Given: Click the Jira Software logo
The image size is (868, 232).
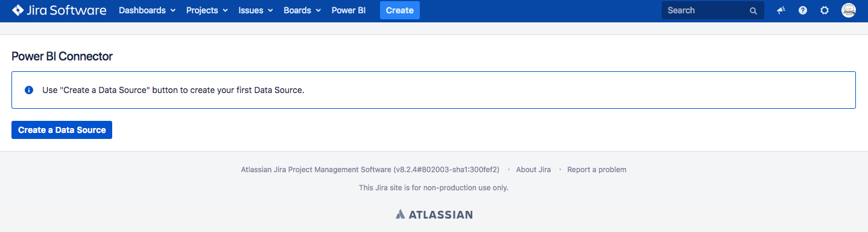Looking at the screenshot, I should [x=59, y=10].
